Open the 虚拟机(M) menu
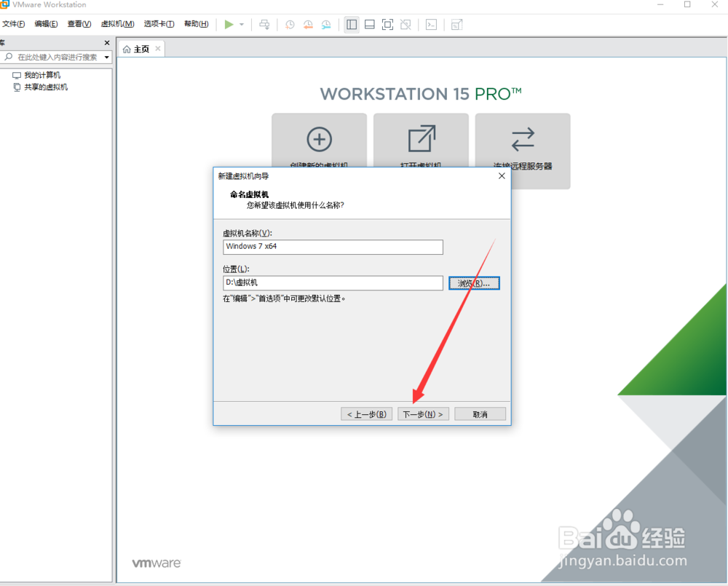Screen dimensions: 728x586 coord(117,24)
